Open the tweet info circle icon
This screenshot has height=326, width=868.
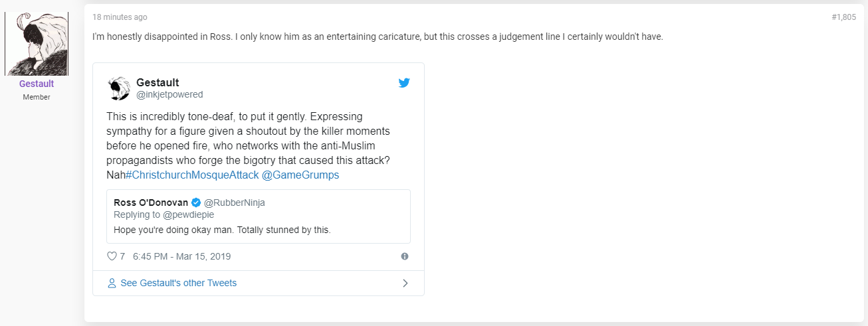click(x=405, y=256)
